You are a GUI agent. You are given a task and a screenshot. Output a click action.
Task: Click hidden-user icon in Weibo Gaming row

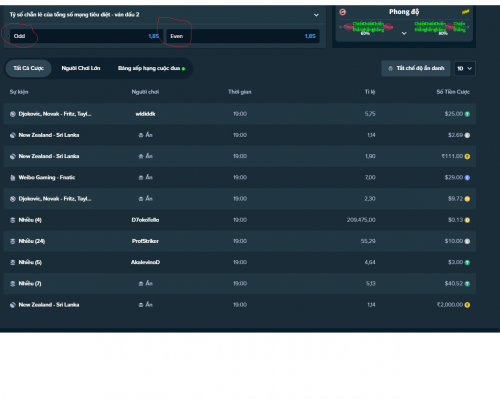coord(141,178)
